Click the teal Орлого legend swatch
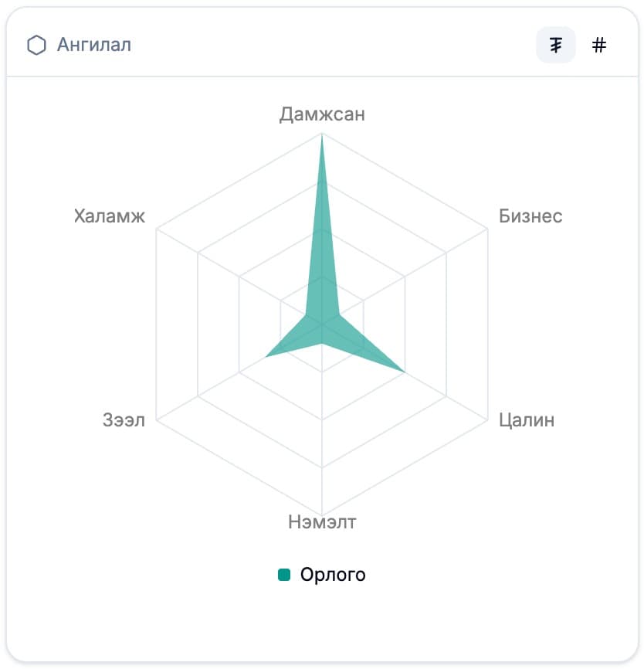644x669 pixels. click(x=284, y=575)
